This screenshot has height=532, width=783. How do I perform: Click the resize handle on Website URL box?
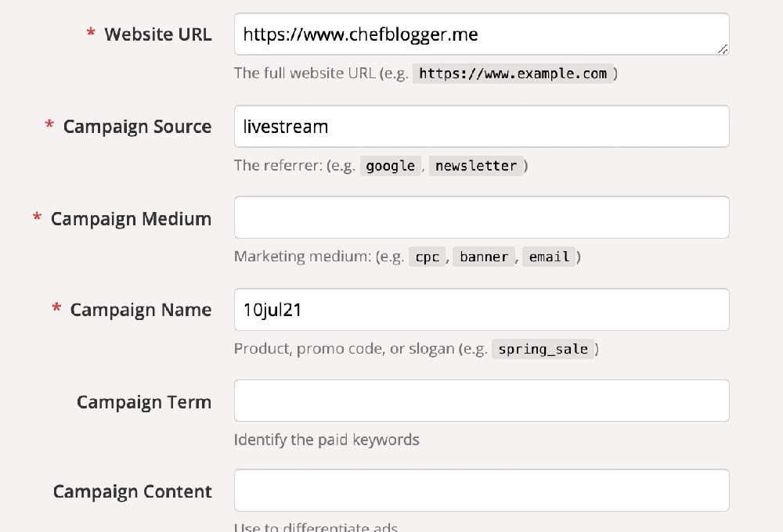(722, 49)
